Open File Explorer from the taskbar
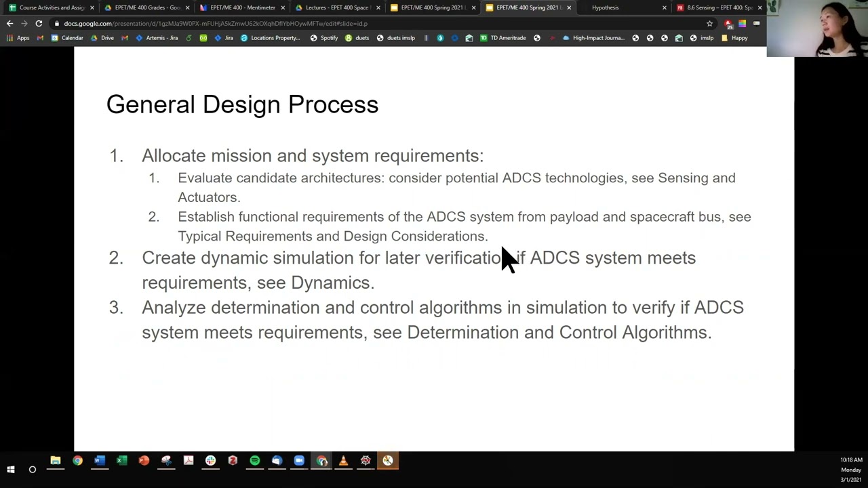The width and height of the screenshot is (868, 488). (56, 461)
